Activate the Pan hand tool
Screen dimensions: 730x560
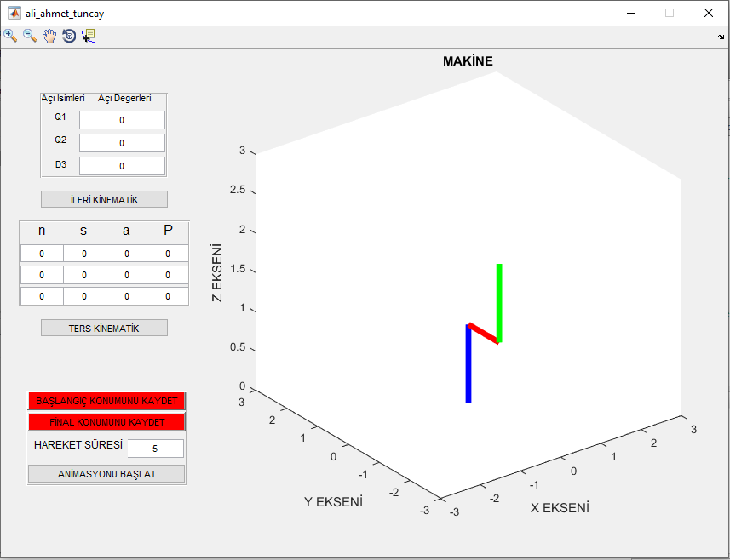(49, 36)
